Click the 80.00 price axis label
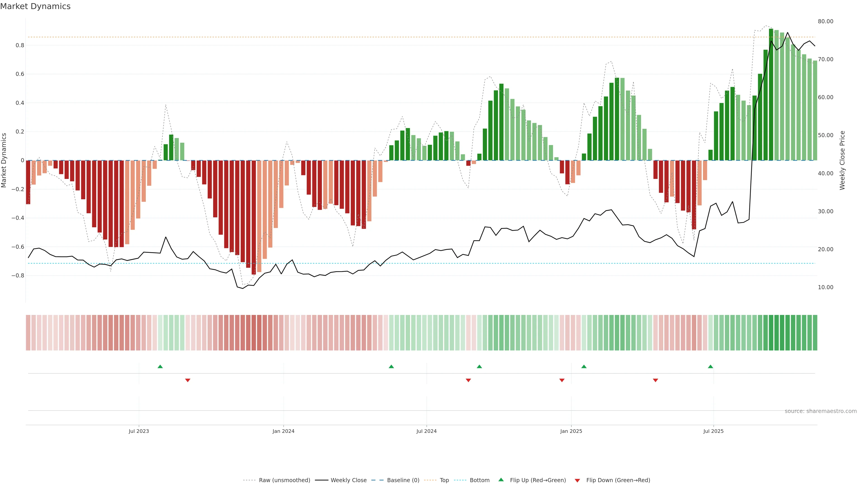This screenshot has height=488, width=868. pyautogui.click(x=825, y=21)
